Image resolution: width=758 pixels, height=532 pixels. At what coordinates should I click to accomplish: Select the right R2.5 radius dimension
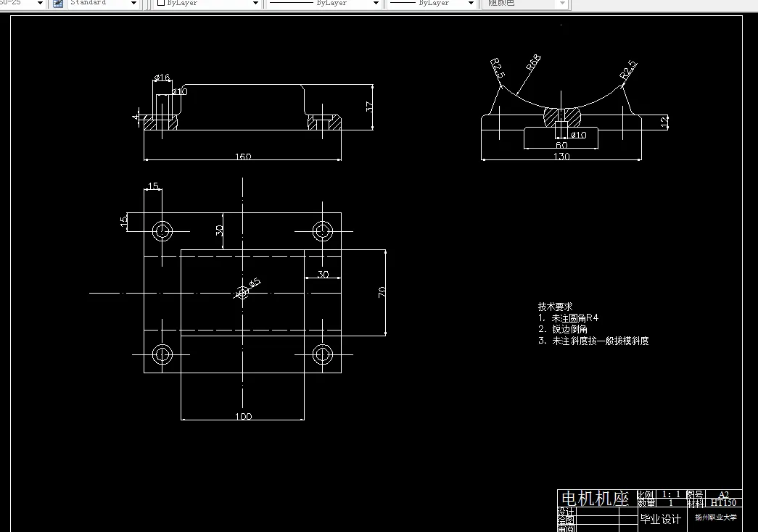tap(628, 70)
